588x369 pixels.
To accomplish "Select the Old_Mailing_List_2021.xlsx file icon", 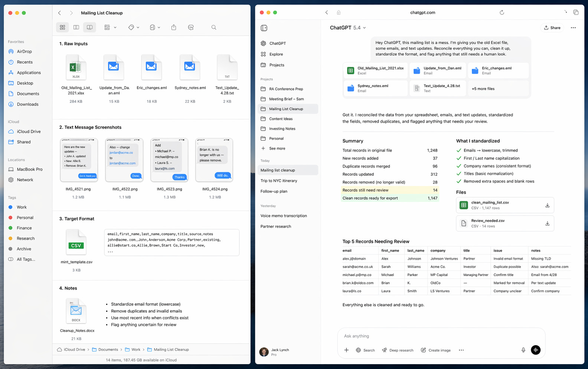I will [76, 67].
